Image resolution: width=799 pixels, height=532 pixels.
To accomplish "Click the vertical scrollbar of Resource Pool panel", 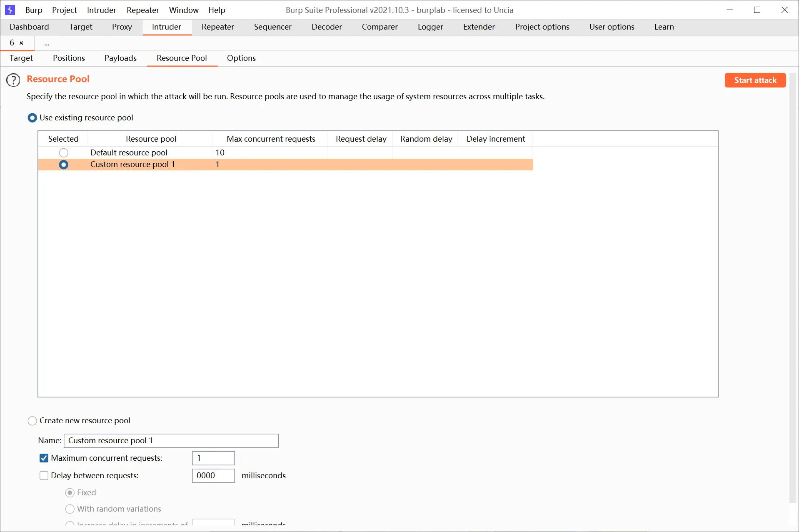I will pyautogui.click(x=792, y=288).
